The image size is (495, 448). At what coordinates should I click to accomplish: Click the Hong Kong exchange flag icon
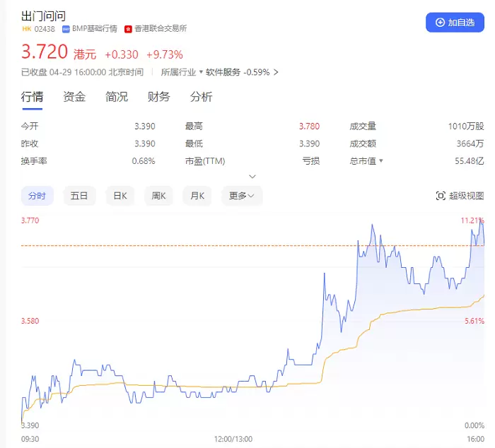point(128,29)
